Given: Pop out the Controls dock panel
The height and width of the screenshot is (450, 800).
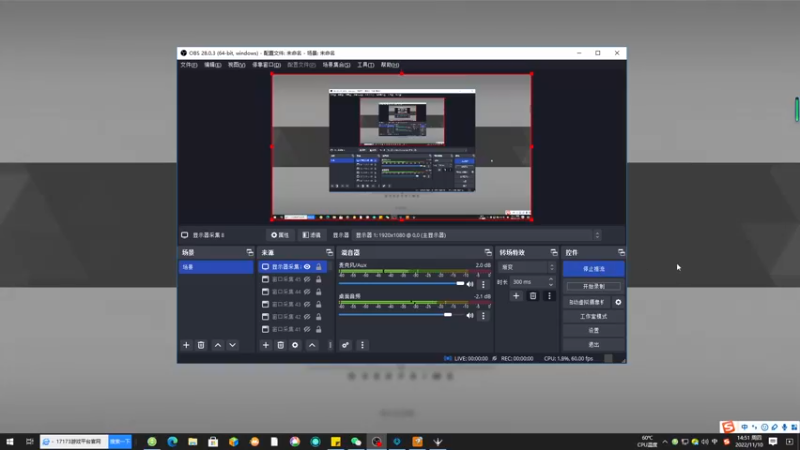Looking at the screenshot, I should click(x=621, y=253).
